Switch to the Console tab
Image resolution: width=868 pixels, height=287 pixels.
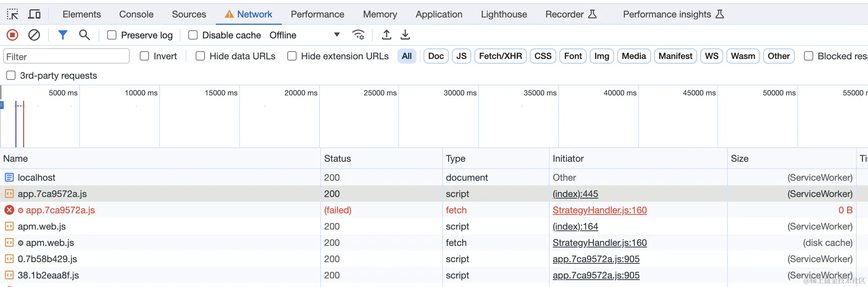point(136,14)
